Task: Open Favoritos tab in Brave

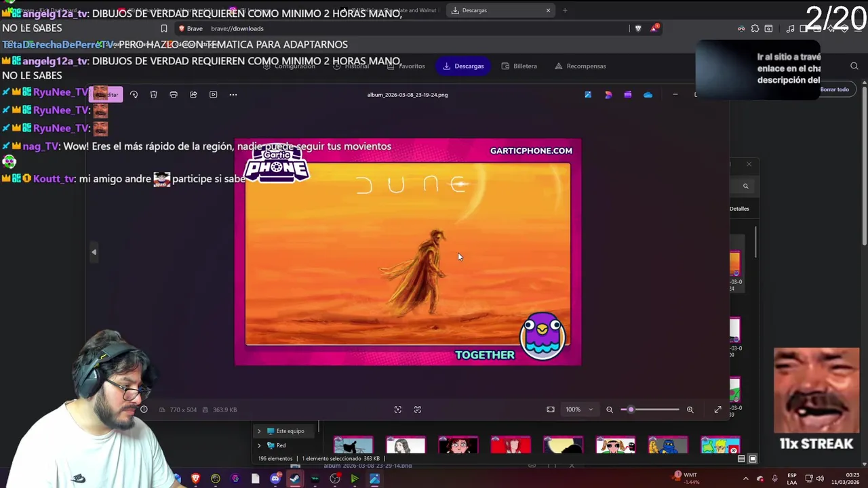Action: click(406, 66)
